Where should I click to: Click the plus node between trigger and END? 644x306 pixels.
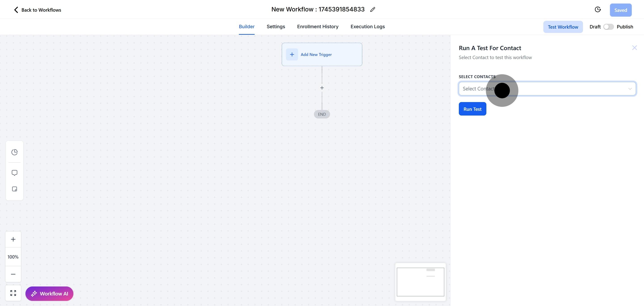[x=322, y=88]
